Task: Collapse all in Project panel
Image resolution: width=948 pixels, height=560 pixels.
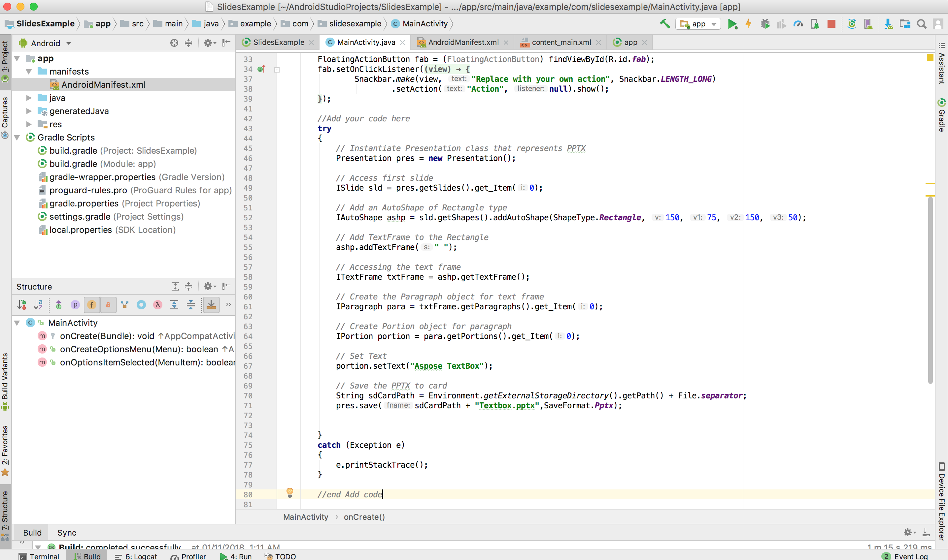Action: point(188,43)
